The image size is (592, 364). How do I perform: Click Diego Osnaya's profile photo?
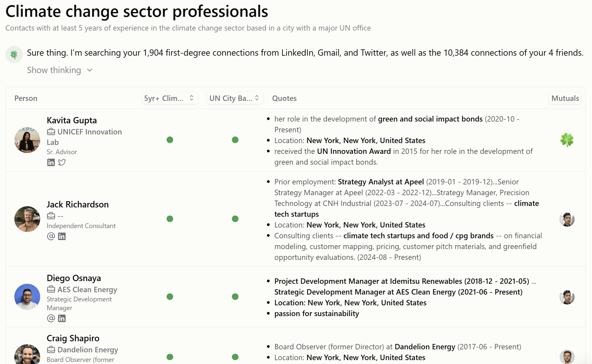[x=27, y=297]
